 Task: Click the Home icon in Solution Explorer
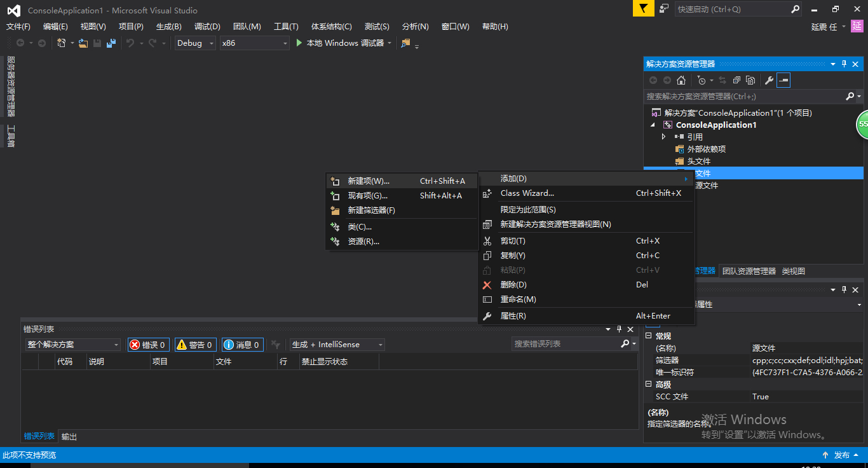(681, 80)
